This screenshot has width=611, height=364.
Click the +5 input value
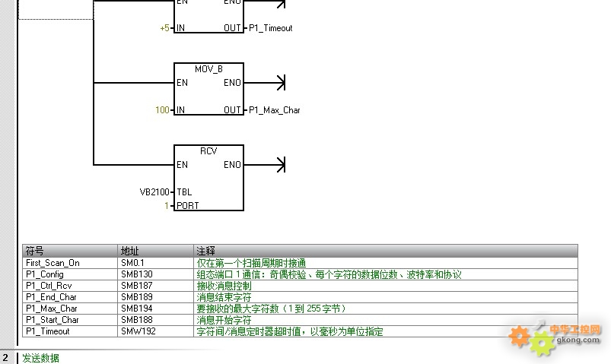coord(164,28)
